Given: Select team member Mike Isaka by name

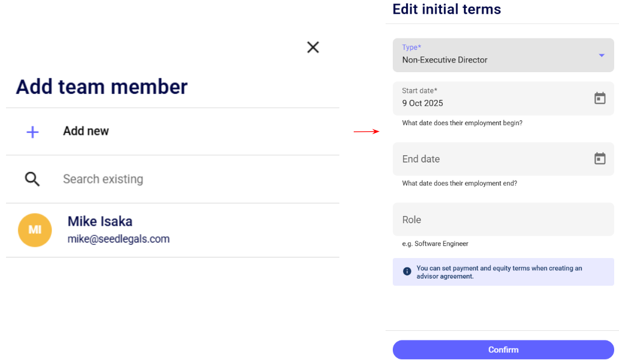Looking at the screenshot, I should (100, 221).
